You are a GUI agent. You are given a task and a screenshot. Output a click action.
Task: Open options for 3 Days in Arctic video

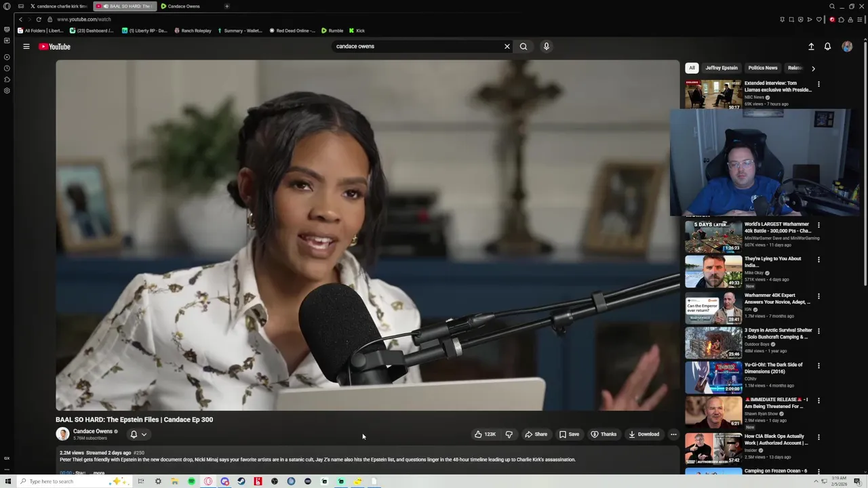(x=818, y=331)
